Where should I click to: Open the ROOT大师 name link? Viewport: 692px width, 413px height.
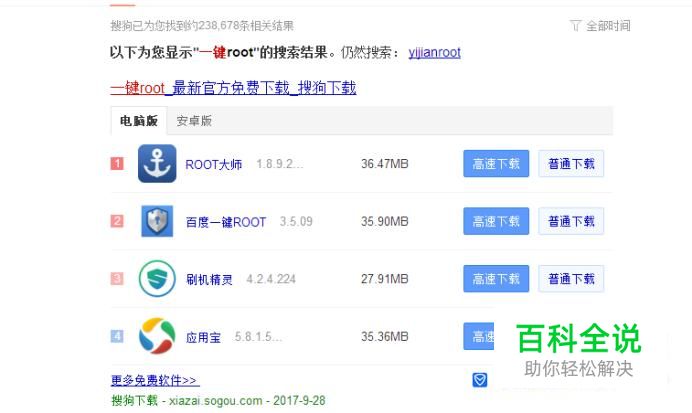pos(214,164)
